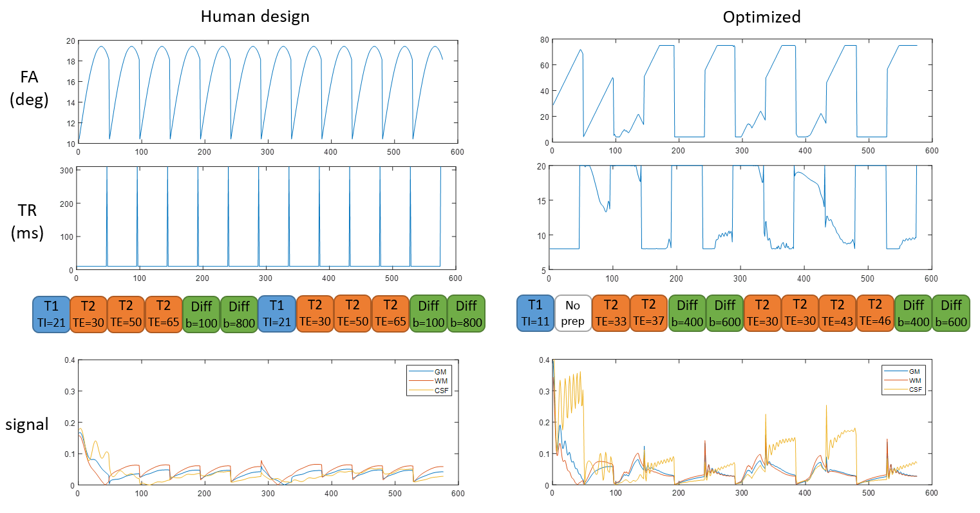Viewport: 980px width, 513px height.
Task: Select the last Diff b=600 block in Optimized
Action: (x=951, y=313)
